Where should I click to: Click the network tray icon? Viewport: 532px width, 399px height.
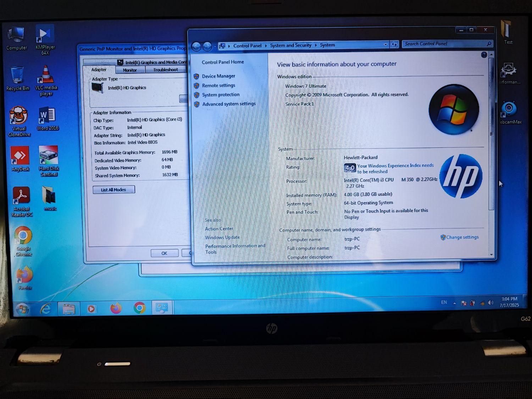pos(482,303)
